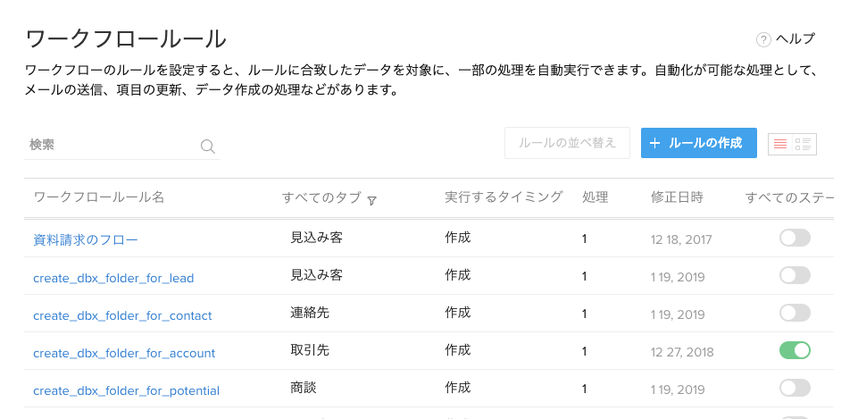Open the help question mark icon

point(763,40)
